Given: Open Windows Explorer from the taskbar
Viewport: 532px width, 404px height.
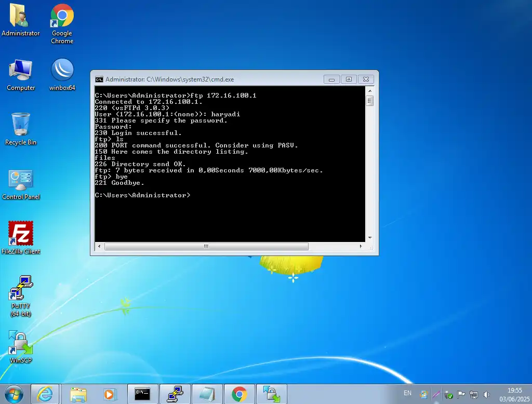Looking at the screenshot, I should (x=78, y=394).
